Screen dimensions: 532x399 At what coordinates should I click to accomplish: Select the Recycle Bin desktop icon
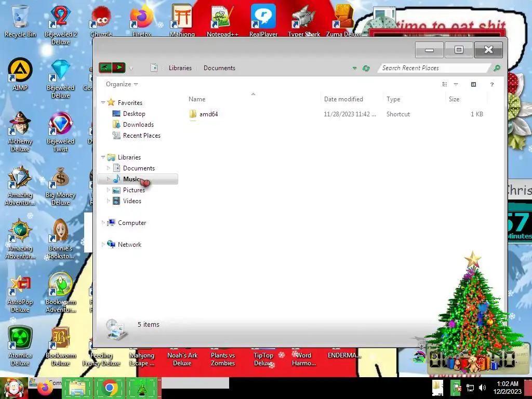tap(20, 20)
